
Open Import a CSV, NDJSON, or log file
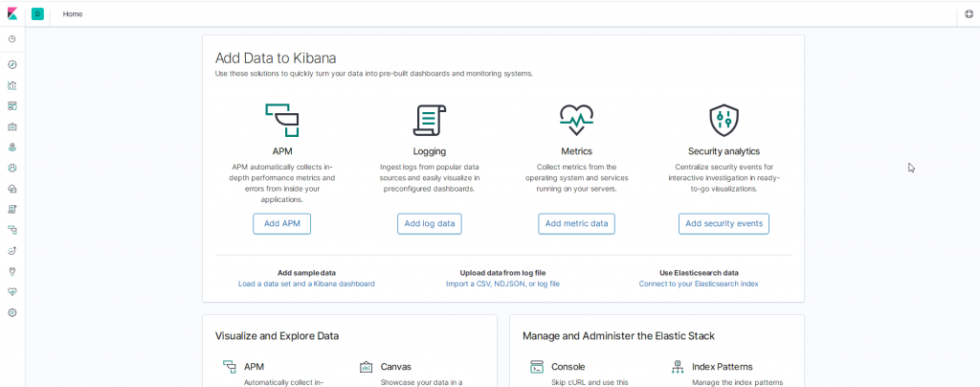(502, 284)
